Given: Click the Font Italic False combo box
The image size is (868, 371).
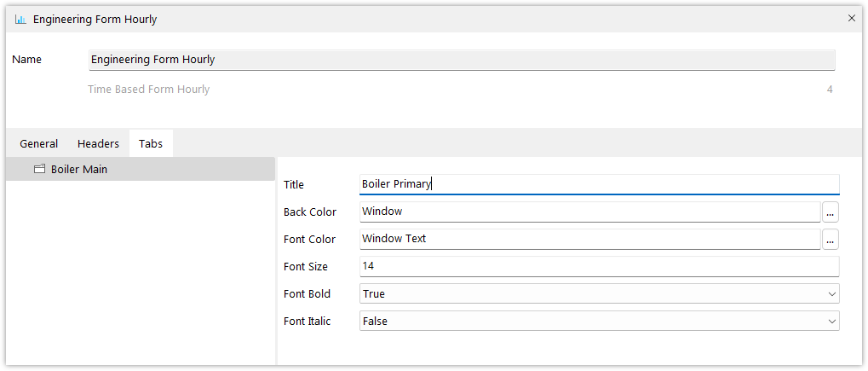Looking at the screenshot, I should 600,321.
